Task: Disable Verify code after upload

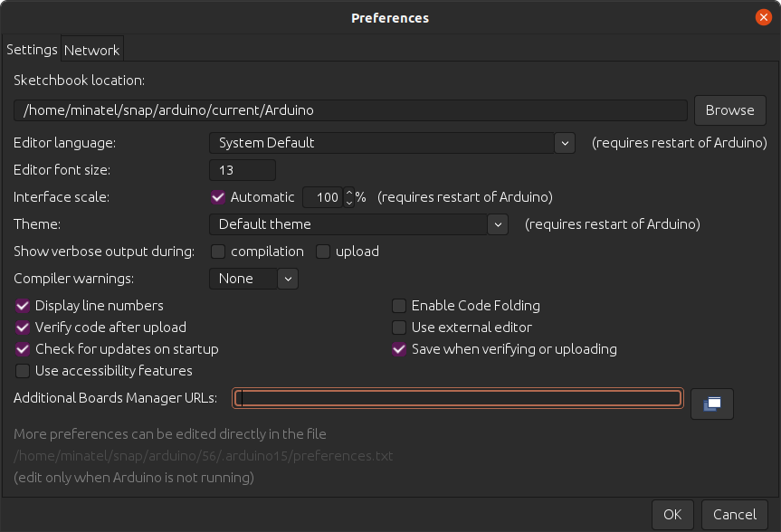Action: tap(22, 328)
